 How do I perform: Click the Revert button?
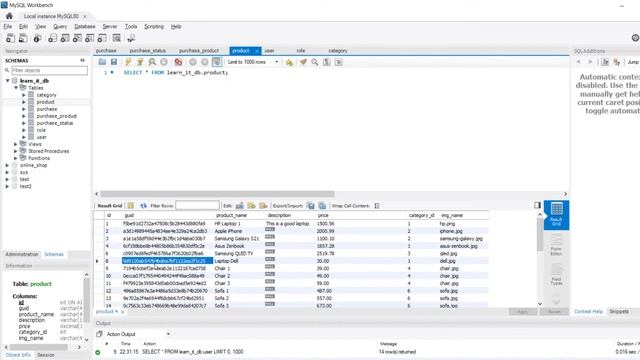[x=554, y=311]
